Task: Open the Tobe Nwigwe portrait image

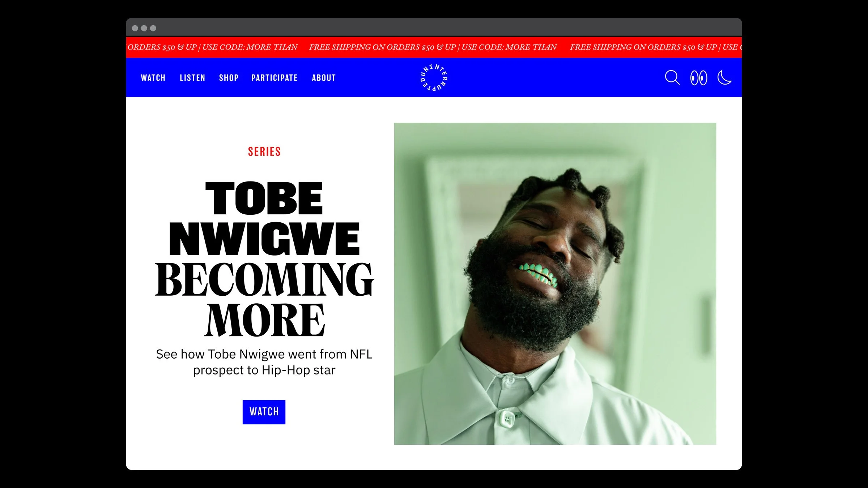Action: tap(555, 284)
